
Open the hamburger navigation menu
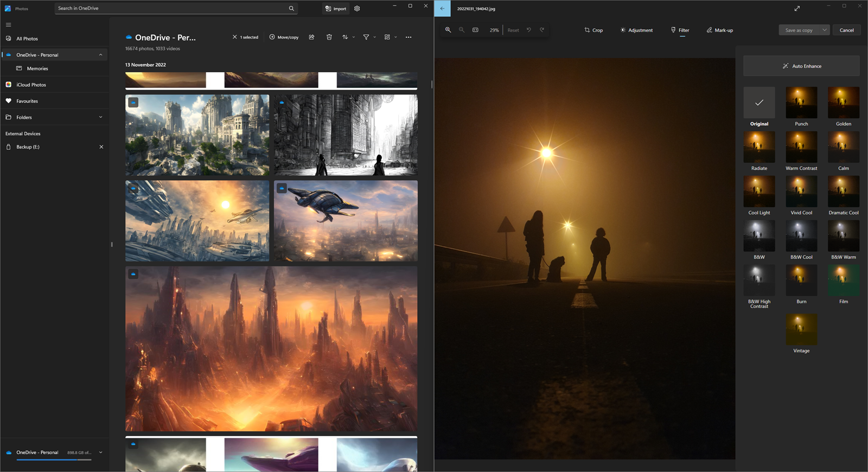click(x=8, y=24)
